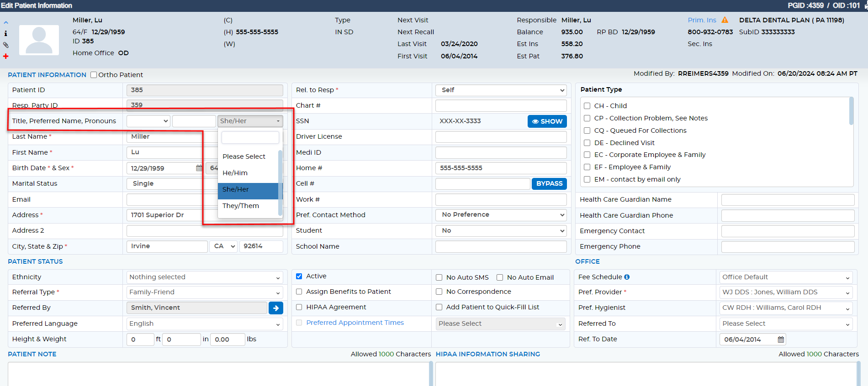Expand the Rel. to Resp dropdown
The image size is (868, 386).
click(501, 90)
